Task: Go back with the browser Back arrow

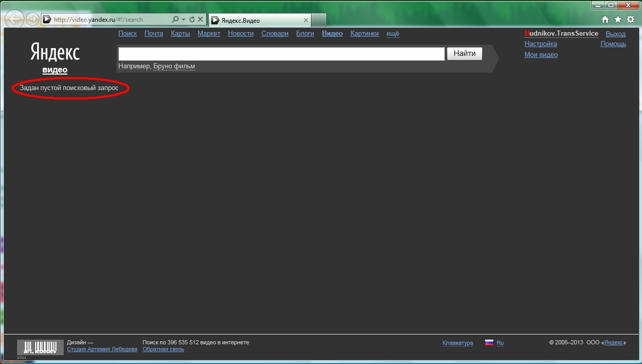Action: click(x=16, y=20)
